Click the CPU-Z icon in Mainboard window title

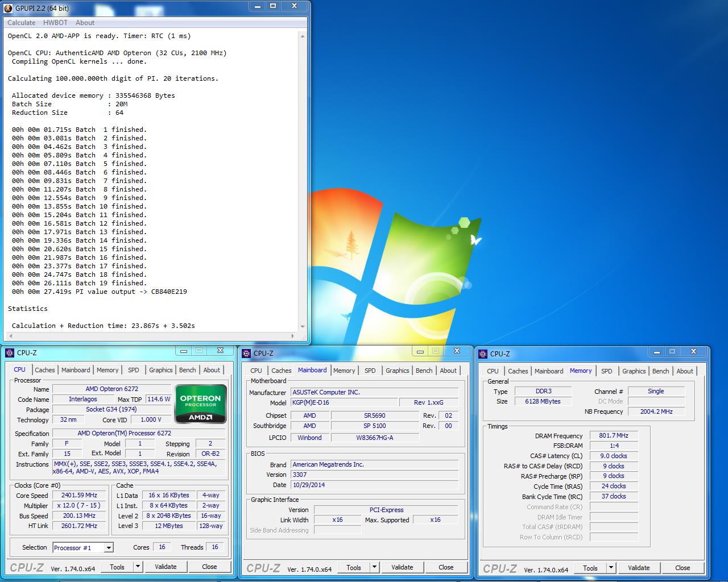pyautogui.click(x=246, y=354)
